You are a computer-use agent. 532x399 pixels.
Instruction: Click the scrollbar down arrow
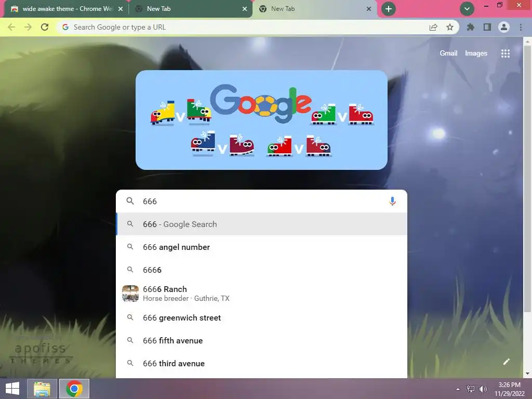(x=527, y=374)
